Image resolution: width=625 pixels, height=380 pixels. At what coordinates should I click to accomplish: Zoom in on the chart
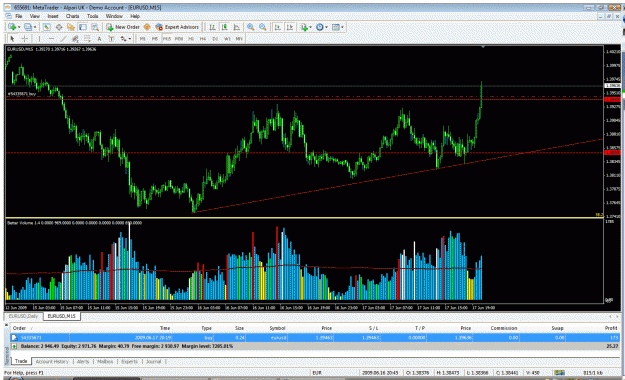tap(250, 27)
